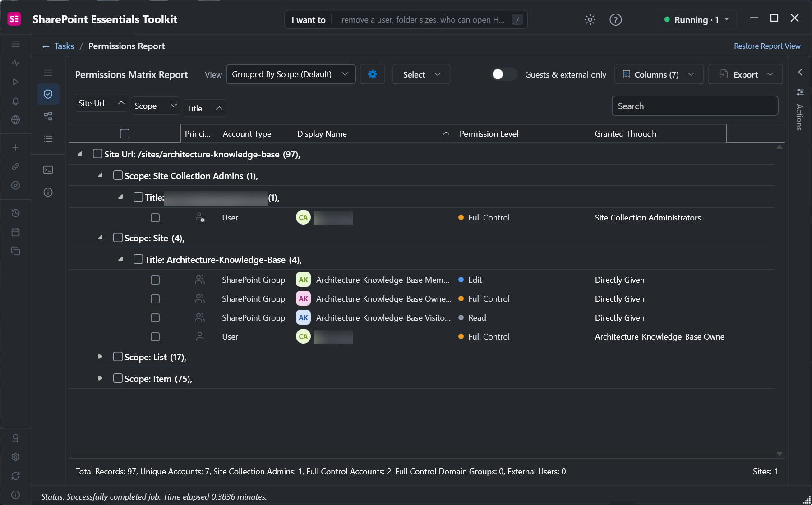
Task: Click the globe icon in left rail
Action: click(15, 120)
